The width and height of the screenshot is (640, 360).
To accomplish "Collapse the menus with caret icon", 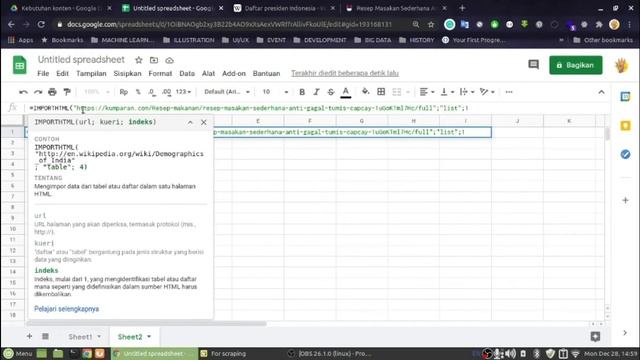I will coord(601,92).
